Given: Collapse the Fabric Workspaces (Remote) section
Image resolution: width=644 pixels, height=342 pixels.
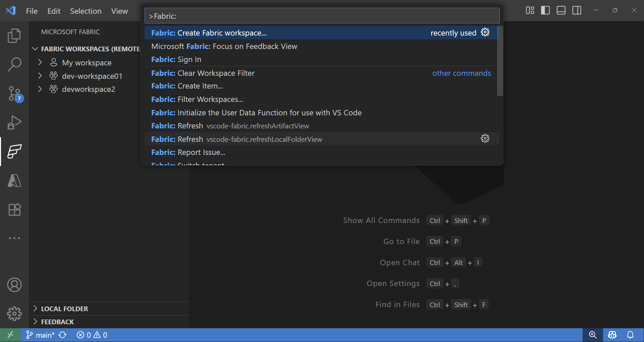Looking at the screenshot, I should [x=35, y=49].
